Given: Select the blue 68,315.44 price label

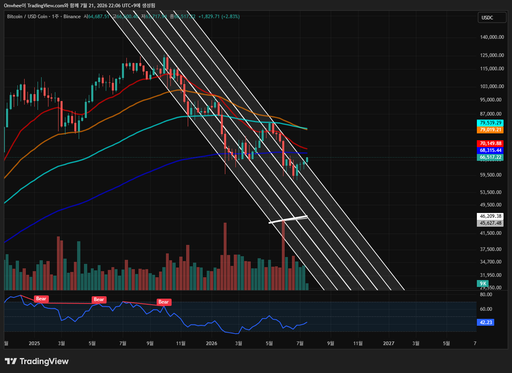Looking at the screenshot, I should point(490,150).
